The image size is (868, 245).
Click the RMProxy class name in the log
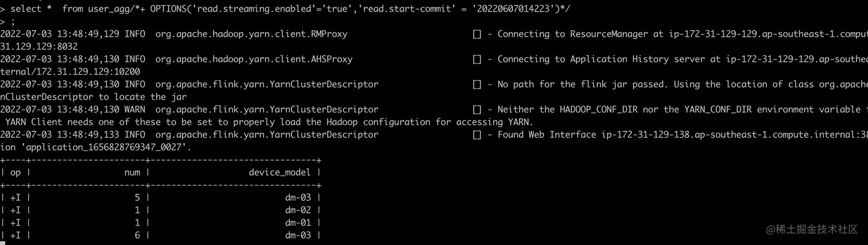click(251, 34)
